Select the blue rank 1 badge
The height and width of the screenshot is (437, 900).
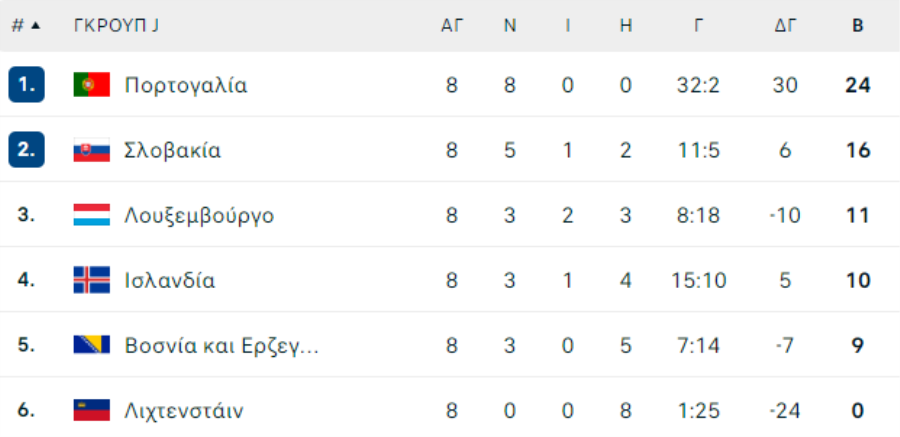pyautogui.click(x=26, y=84)
